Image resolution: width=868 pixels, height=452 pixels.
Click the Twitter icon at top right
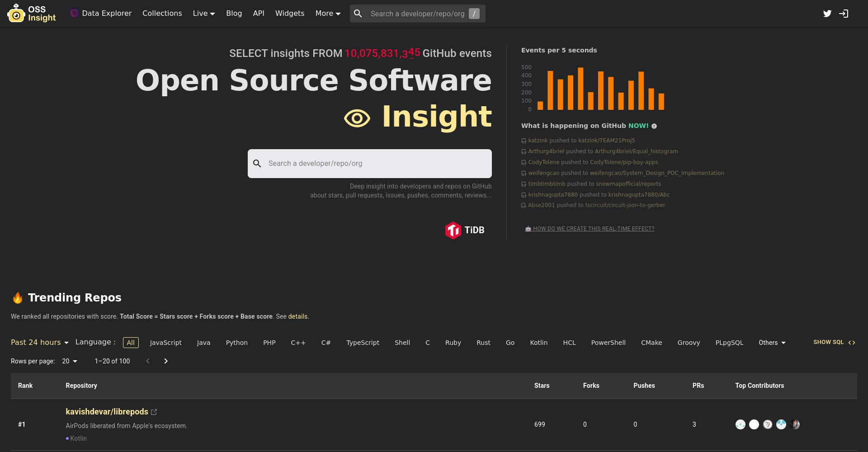[x=828, y=14]
